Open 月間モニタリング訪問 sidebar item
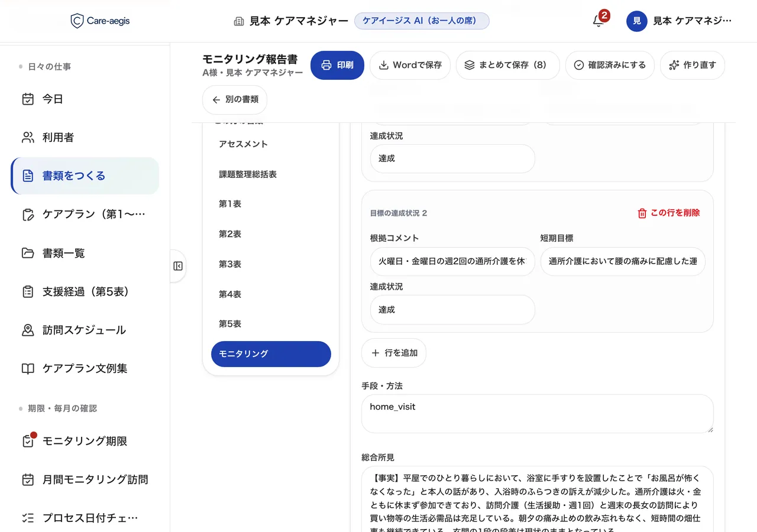This screenshot has width=757, height=532. [85, 479]
